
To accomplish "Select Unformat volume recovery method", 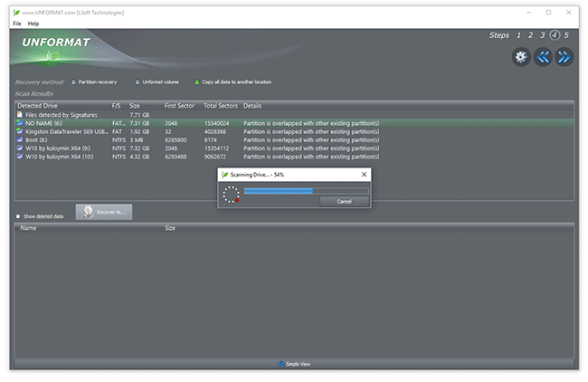I will coord(156,81).
